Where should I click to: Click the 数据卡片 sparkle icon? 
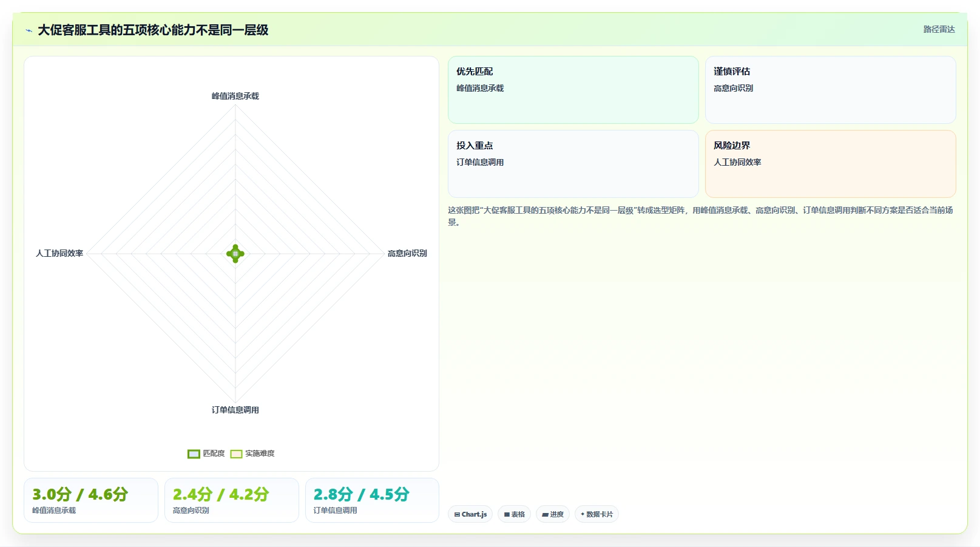(x=583, y=514)
